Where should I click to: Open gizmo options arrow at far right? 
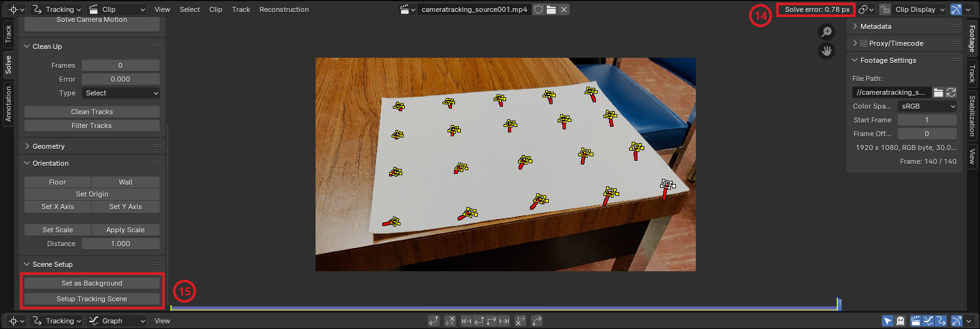(x=969, y=9)
